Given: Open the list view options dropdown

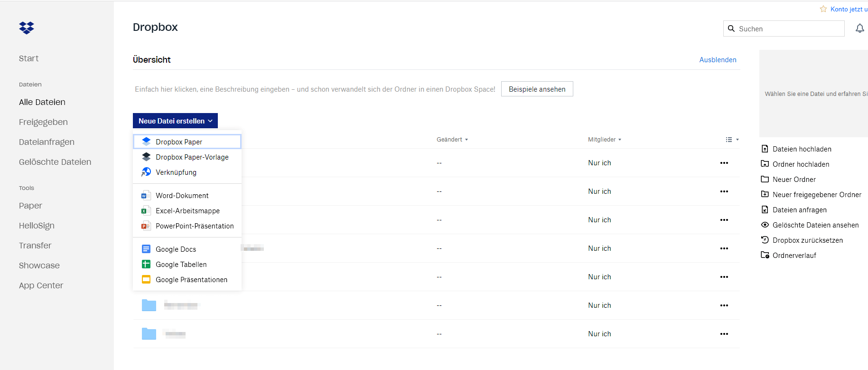Looking at the screenshot, I should coord(732,140).
